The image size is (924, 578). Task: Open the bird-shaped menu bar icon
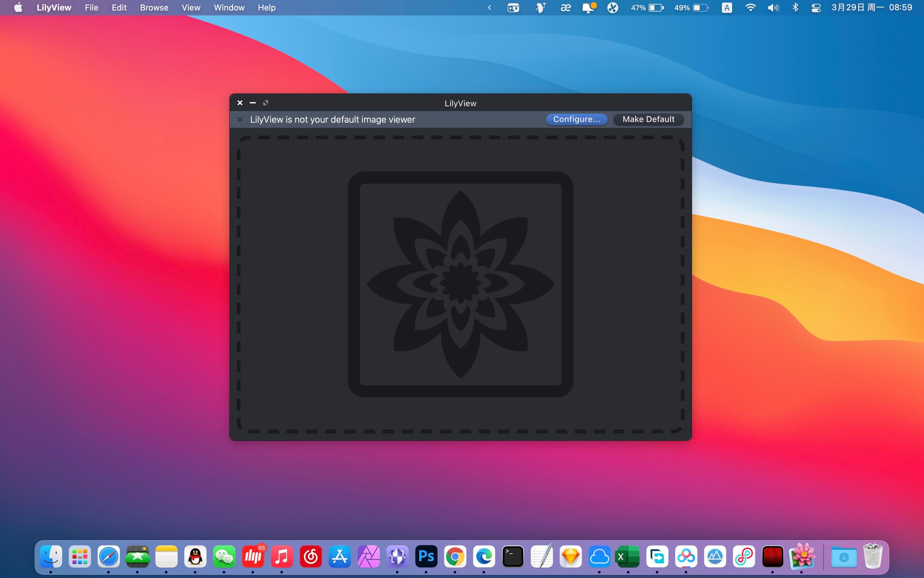(540, 8)
